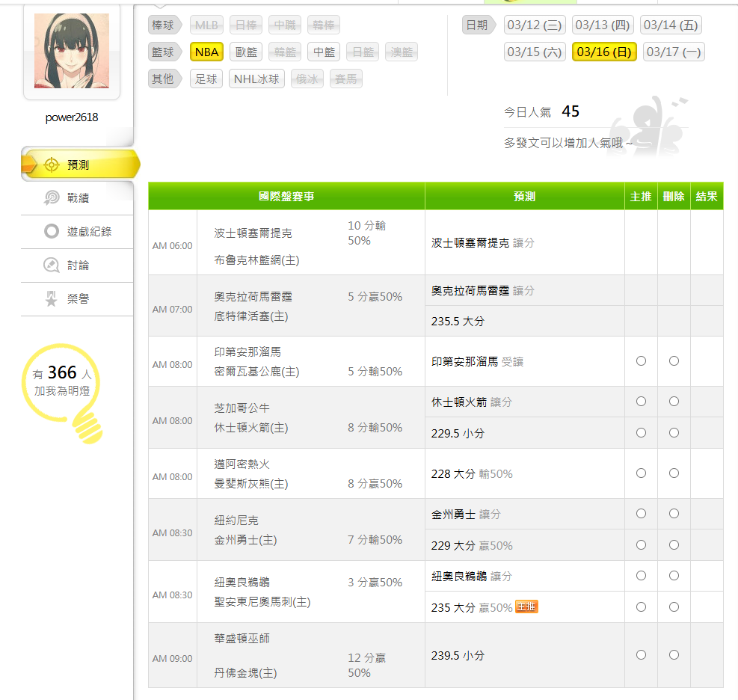
Task: Select 刪除 radio for 239.5 小分
Action: click(x=674, y=655)
